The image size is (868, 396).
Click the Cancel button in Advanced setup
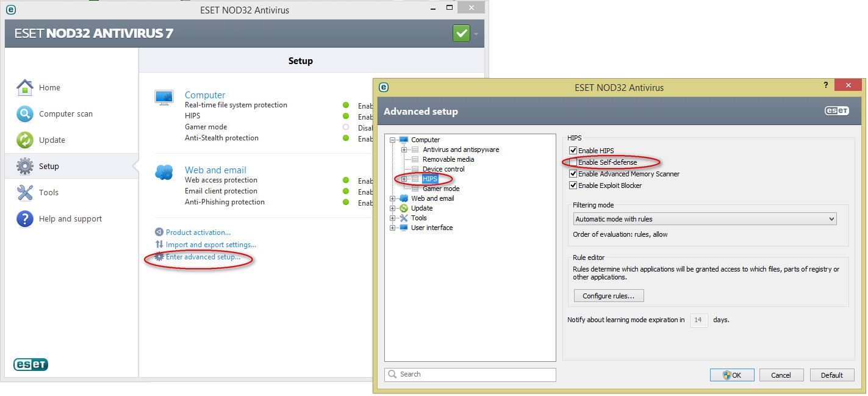[x=781, y=375]
